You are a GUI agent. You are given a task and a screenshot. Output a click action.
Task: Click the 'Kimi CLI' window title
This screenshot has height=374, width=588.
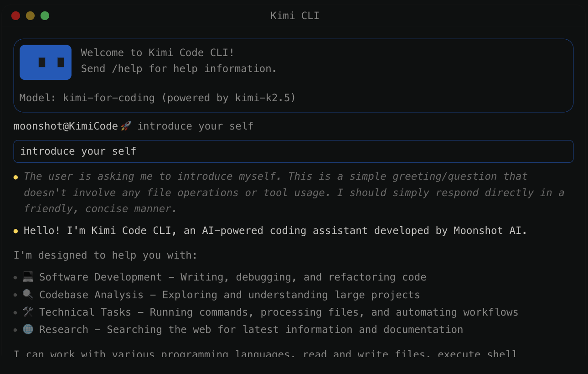294,16
